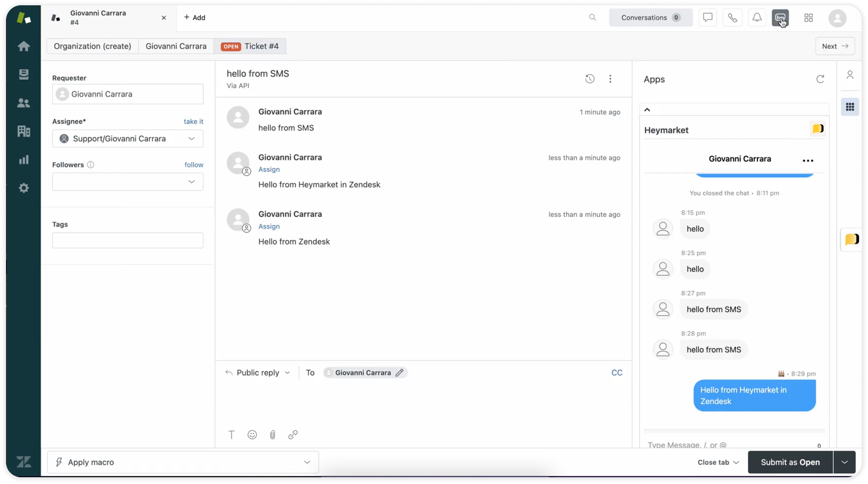Click the insert link icon
868x484 pixels.
293,435
